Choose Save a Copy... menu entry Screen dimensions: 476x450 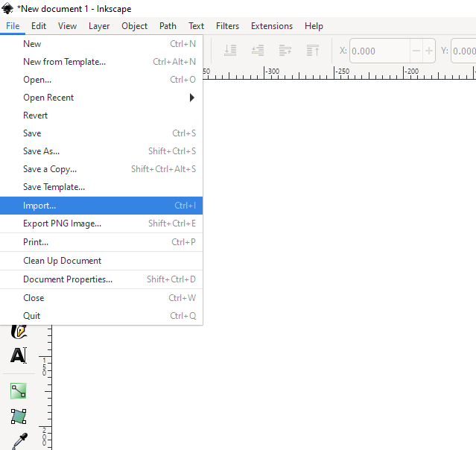[x=101, y=169]
